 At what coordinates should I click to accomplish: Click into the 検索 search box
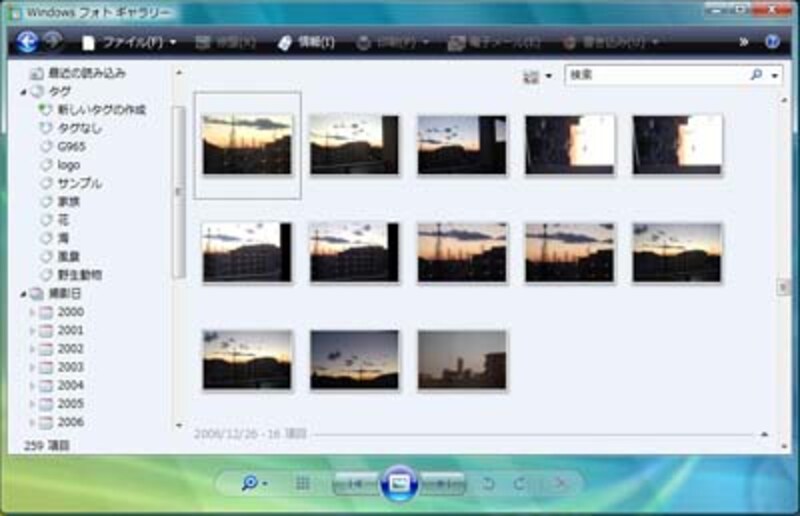pos(655,75)
